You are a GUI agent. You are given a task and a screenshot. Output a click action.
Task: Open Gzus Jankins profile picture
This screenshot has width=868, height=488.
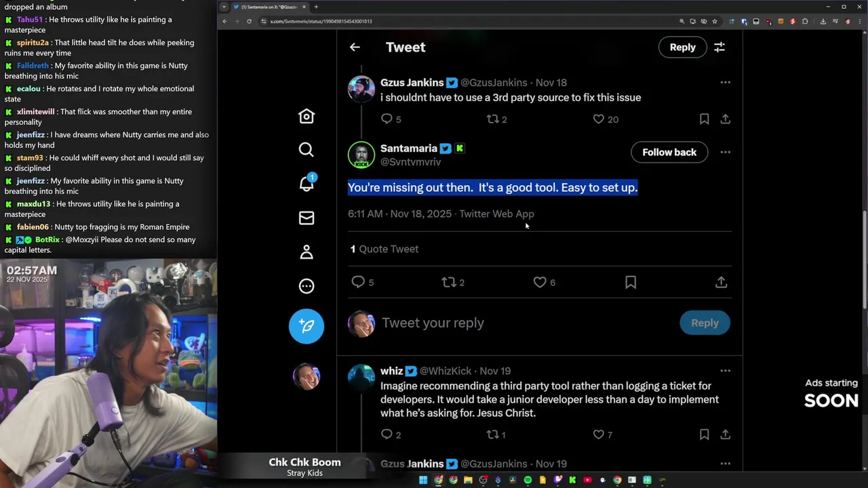point(361,89)
